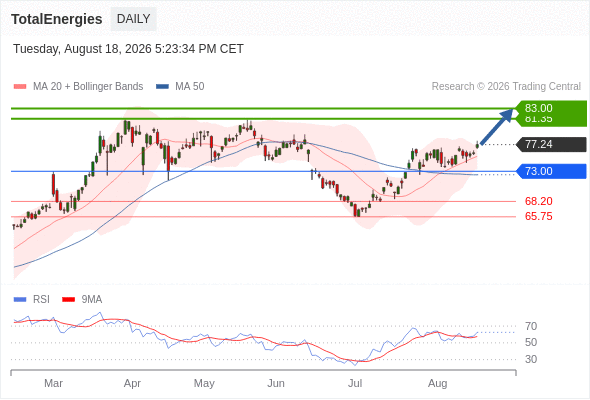This screenshot has height=400, width=590.
Task: Click the blue MA 50 legend swatch
Action: point(162,87)
